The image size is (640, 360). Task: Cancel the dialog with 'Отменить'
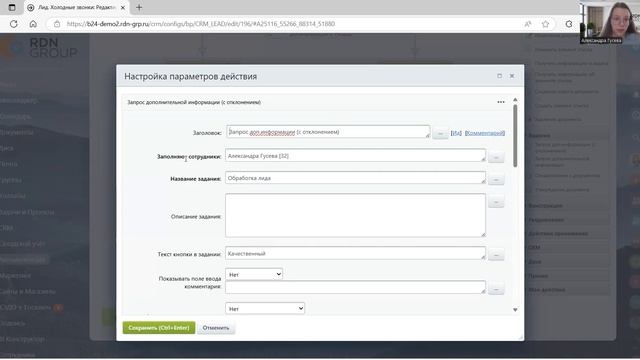216,328
